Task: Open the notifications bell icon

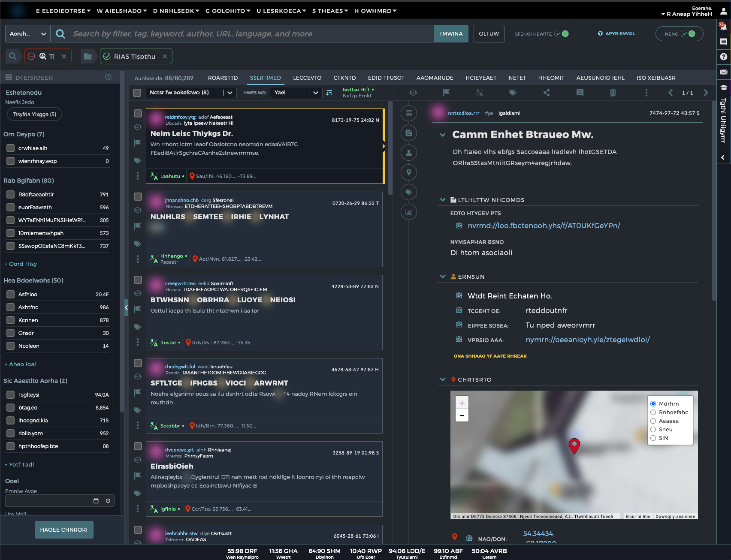Action: (x=723, y=27)
